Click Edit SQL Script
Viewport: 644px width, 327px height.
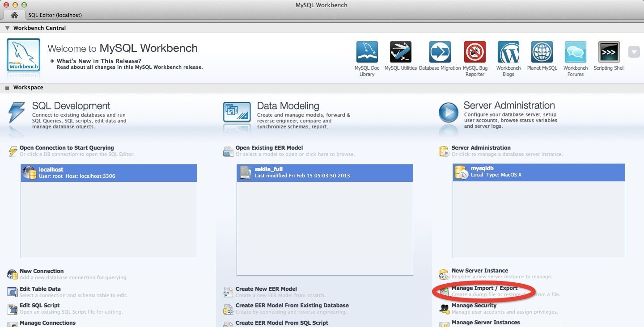[x=40, y=306]
